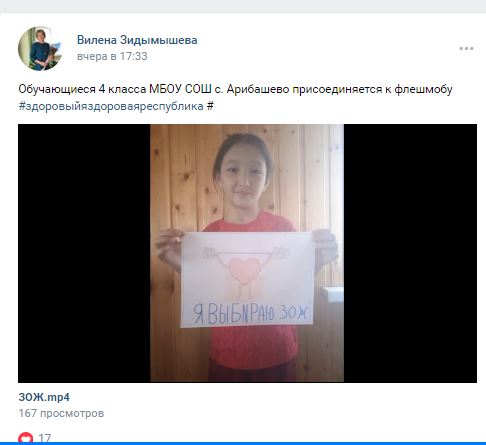Click the word флешмобу in the post text
The height and width of the screenshot is (445, 486).
pyautogui.click(x=423, y=89)
